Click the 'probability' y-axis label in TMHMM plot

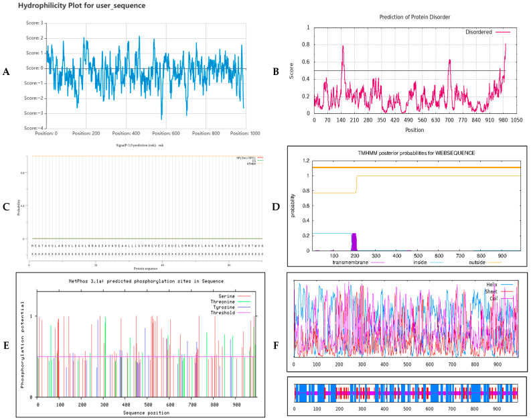tap(293, 206)
